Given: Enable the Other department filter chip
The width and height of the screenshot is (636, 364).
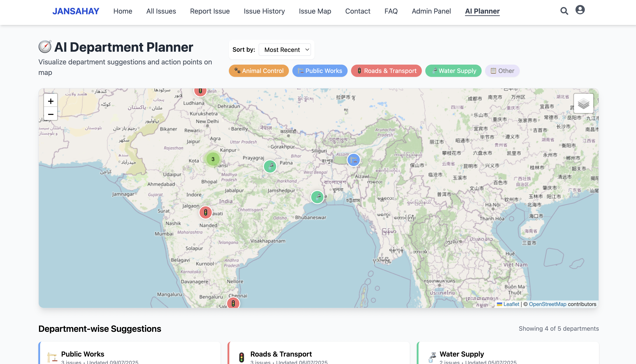Looking at the screenshot, I should tap(502, 71).
